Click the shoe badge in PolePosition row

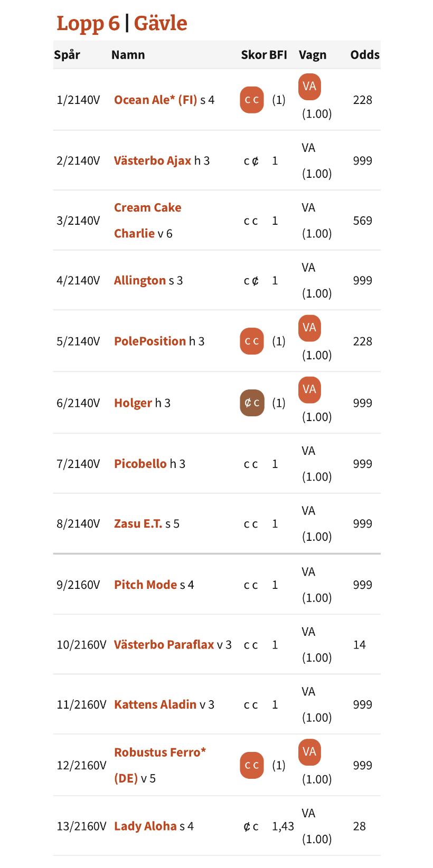click(x=252, y=341)
